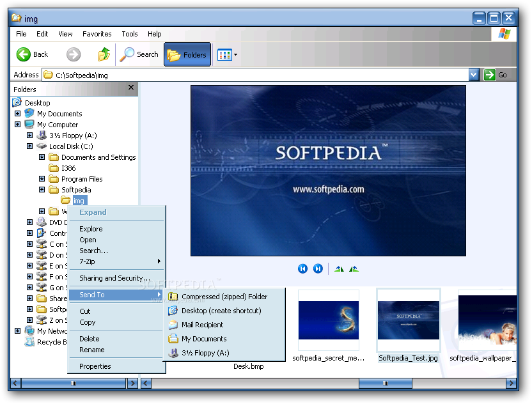Select the My Computer tree icon
This screenshot has height=404, width=532.
[x=29, y=125]
